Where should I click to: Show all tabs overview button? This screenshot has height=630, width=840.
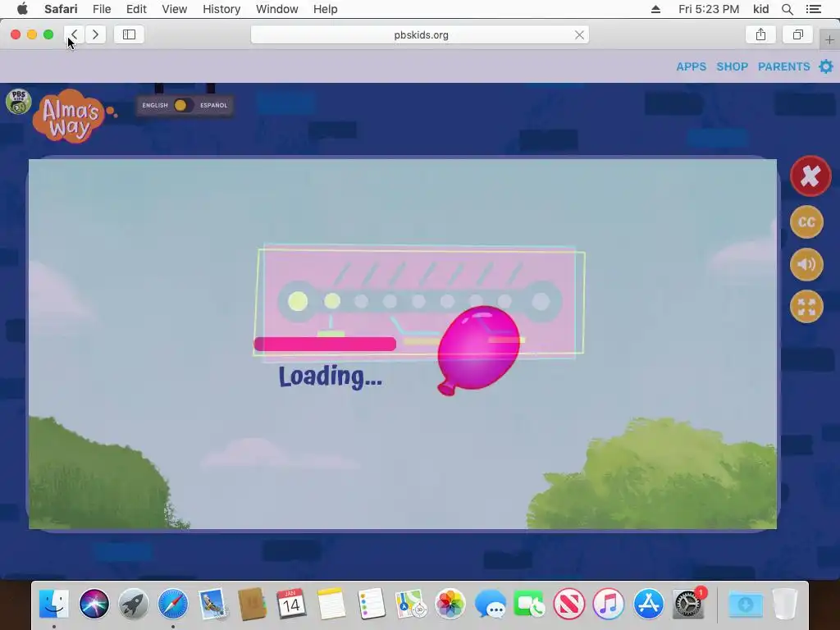[797, 34]
